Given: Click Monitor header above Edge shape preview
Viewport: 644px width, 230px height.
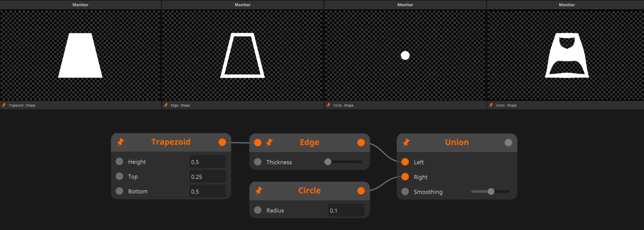Looking at the screenshot, I should [x=243, y=5].
